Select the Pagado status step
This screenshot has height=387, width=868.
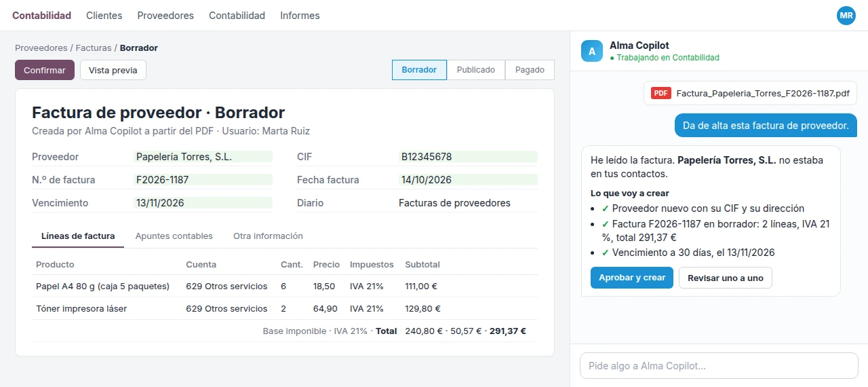click(530, 70)
